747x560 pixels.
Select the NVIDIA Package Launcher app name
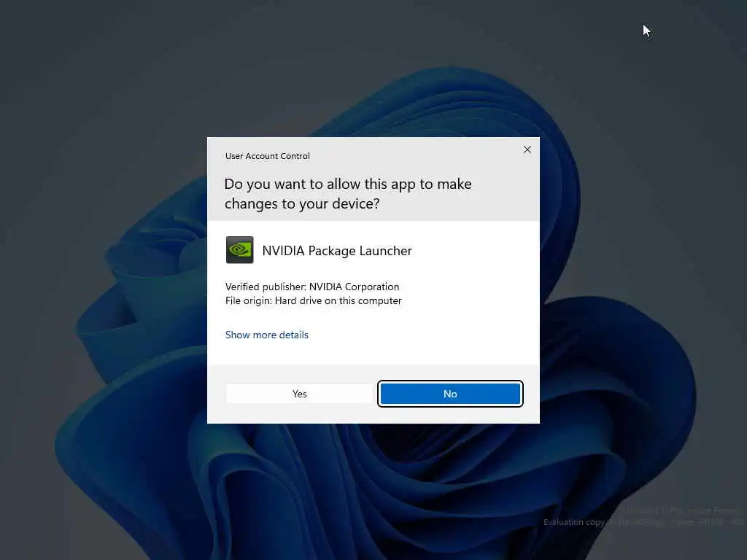click(x=337, y=251)
